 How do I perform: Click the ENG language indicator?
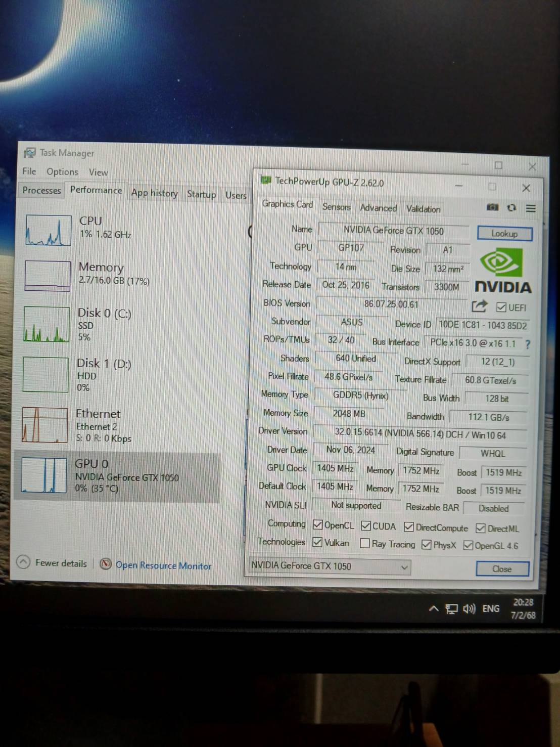coord(491,609)
